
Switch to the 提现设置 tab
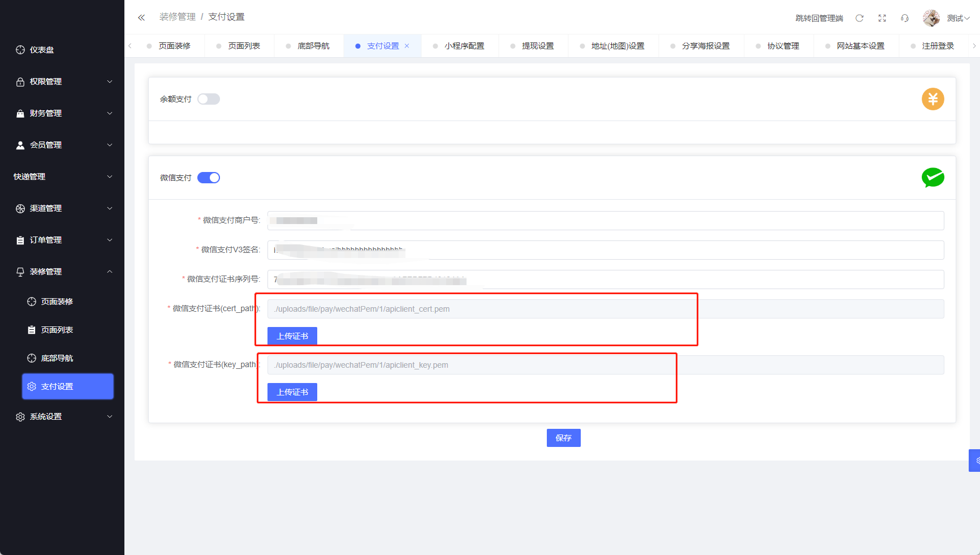click(x=537, y=46)
